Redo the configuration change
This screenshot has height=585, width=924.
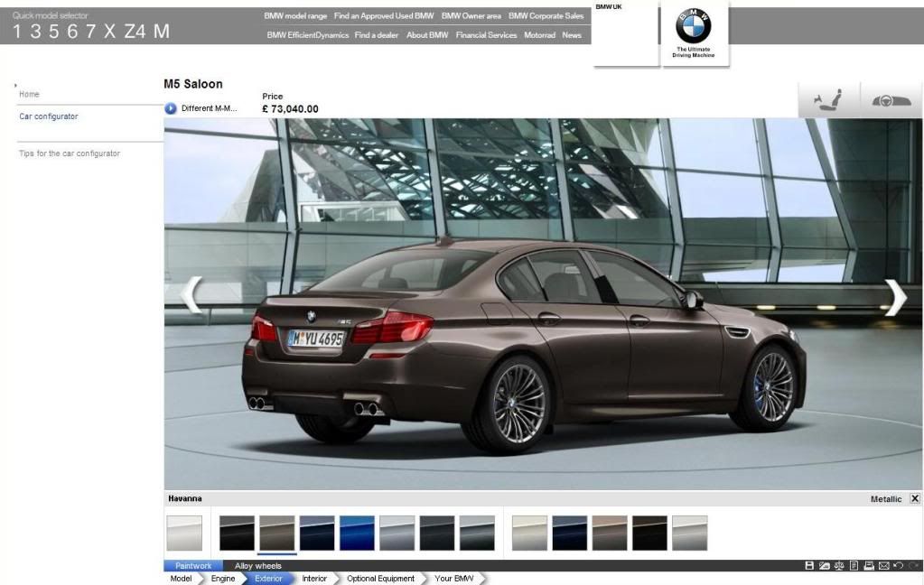[913, 565]
